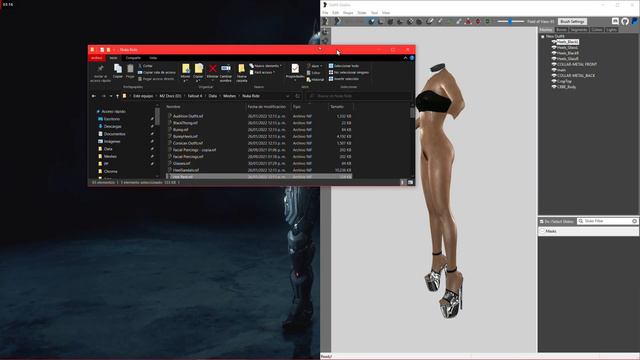Click the Cambiar nombre icon
This screenshot has width=640, height=360.
[x=226, y=69]
